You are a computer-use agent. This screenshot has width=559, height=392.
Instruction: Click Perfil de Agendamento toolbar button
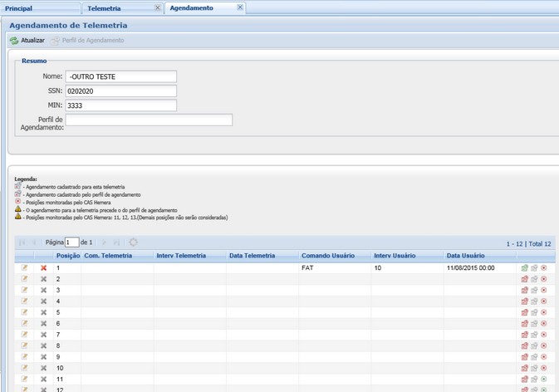click(x=87, y=41)
